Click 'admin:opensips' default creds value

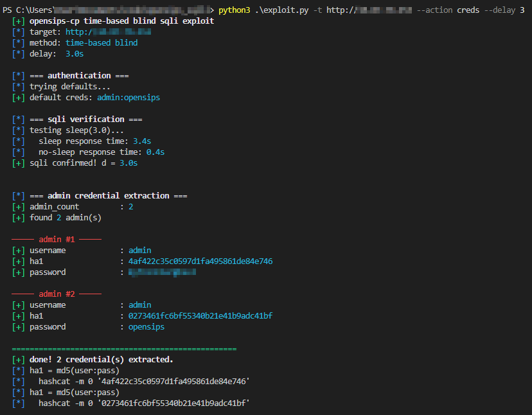point(129,98)
